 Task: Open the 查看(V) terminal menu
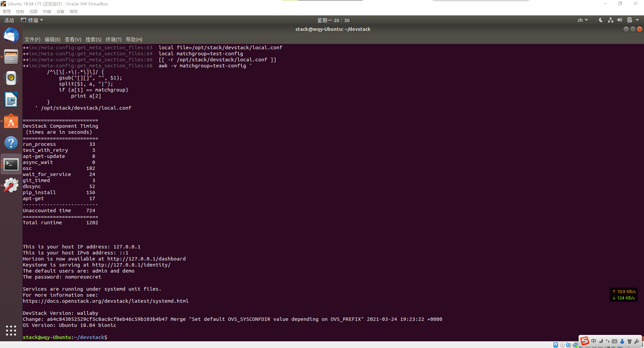tap(73, 40)
